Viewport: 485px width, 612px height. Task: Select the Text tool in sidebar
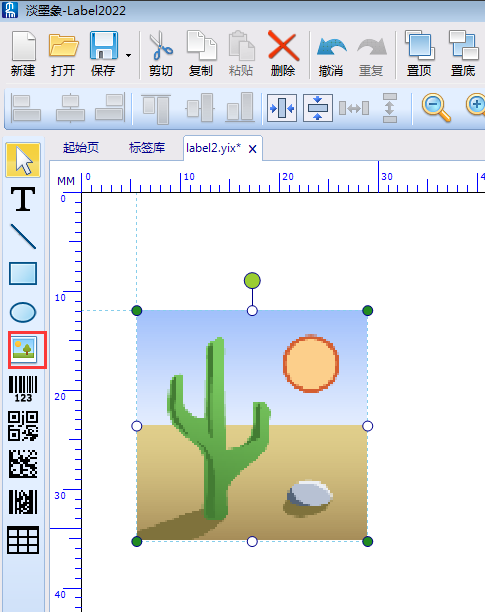coord(23,199)
